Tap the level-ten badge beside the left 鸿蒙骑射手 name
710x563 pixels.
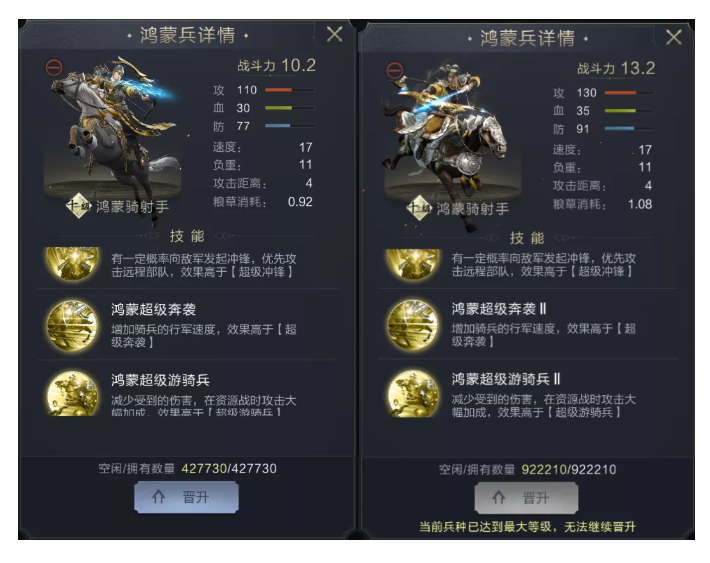coord(79,206)
